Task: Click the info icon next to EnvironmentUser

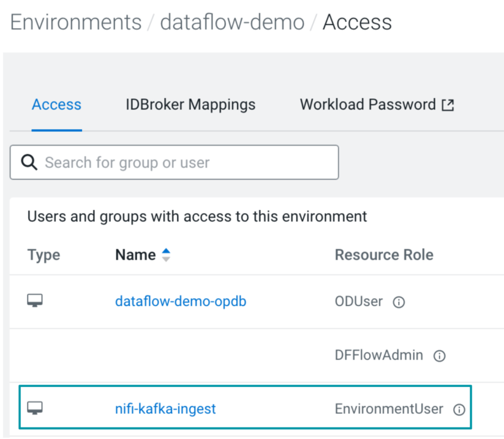Action: coord(459,410)
